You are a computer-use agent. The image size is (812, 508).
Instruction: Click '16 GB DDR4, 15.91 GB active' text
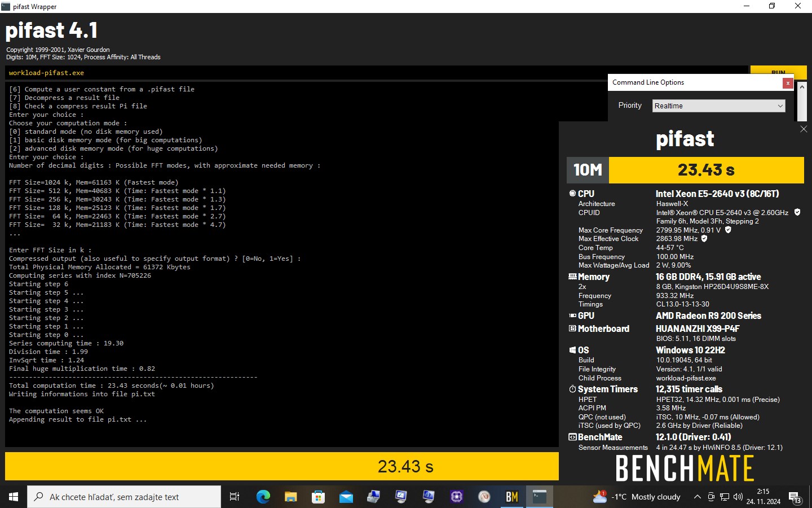708,277
